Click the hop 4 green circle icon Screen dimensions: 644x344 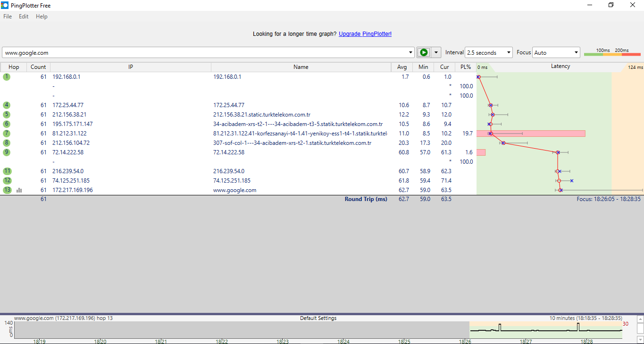pyautogui.click(x=7, y=105)
